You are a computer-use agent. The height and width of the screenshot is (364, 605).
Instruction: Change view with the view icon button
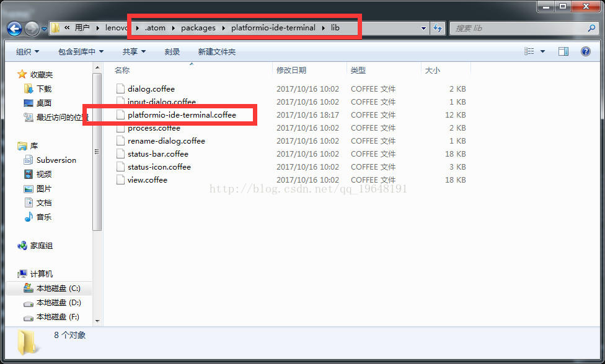tap(529, 51)
